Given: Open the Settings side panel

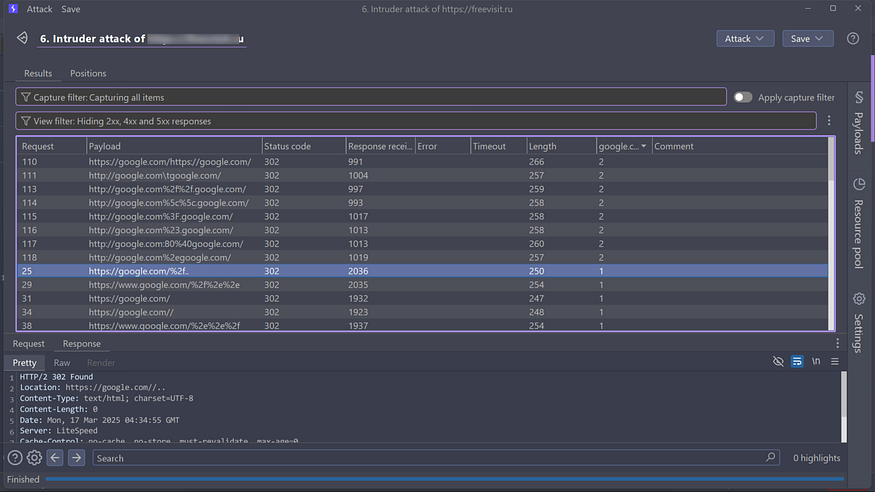Looking at the screenshot, I should (x=859, y=322).
